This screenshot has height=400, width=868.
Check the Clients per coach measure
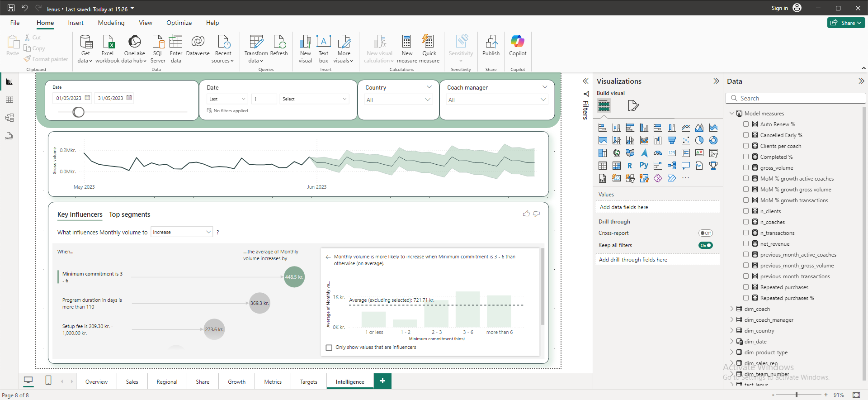pyautogui.click(x=746, y=146)
